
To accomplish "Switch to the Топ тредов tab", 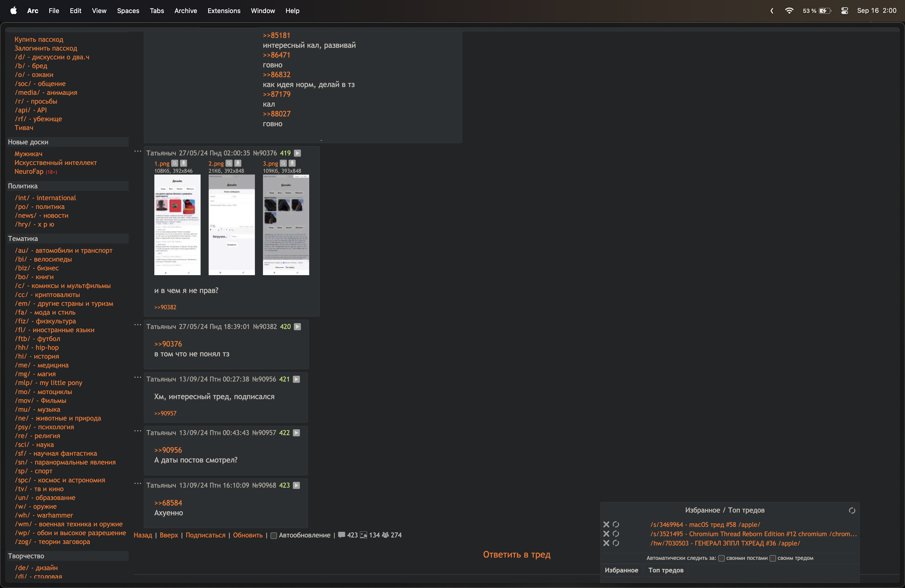I will [x=665, y=570].
